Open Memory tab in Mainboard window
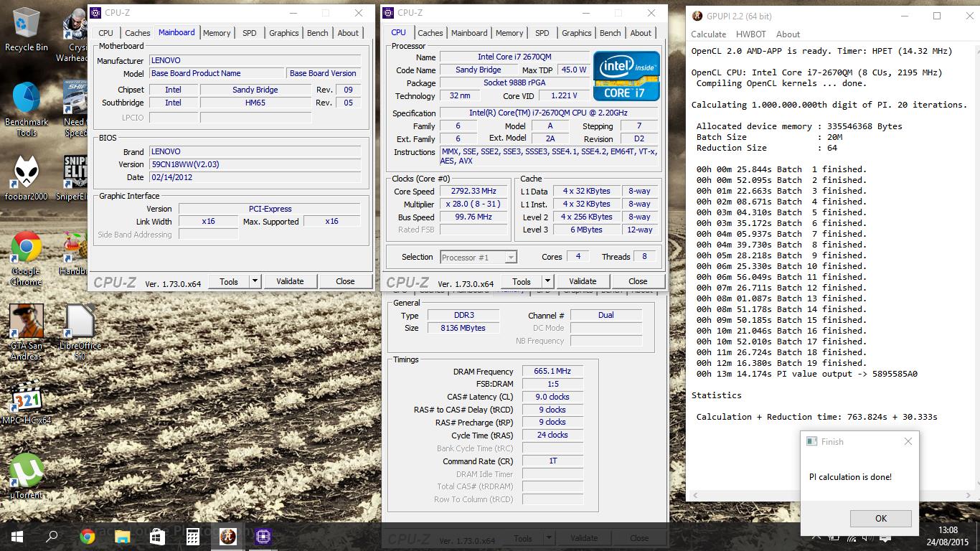Screen dimensions: 980x551 (x=217, y=33)
